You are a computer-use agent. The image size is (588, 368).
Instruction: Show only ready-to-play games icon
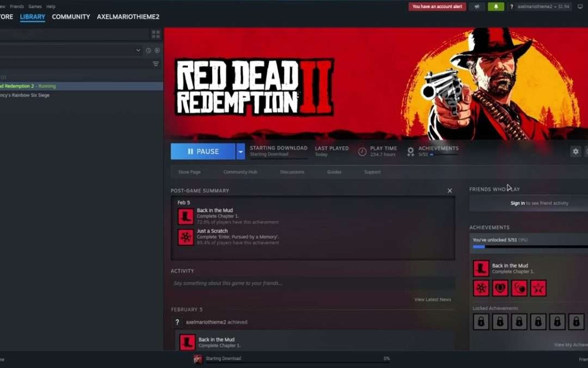157,50
